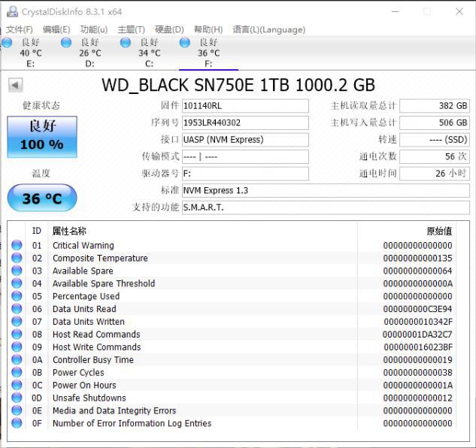Click the orb beside Media and Data Integrity Errors
Viewport: 476px width, 448px height.
point(17,410)
